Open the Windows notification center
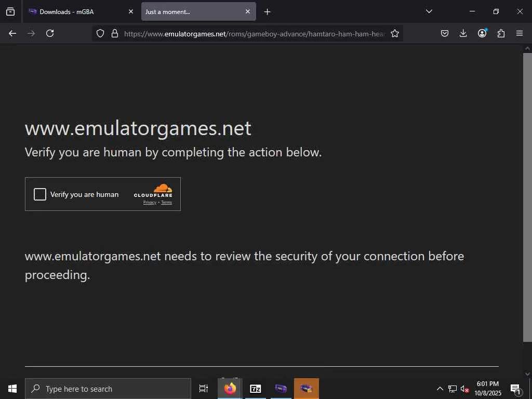 click(x=516, y=389)
